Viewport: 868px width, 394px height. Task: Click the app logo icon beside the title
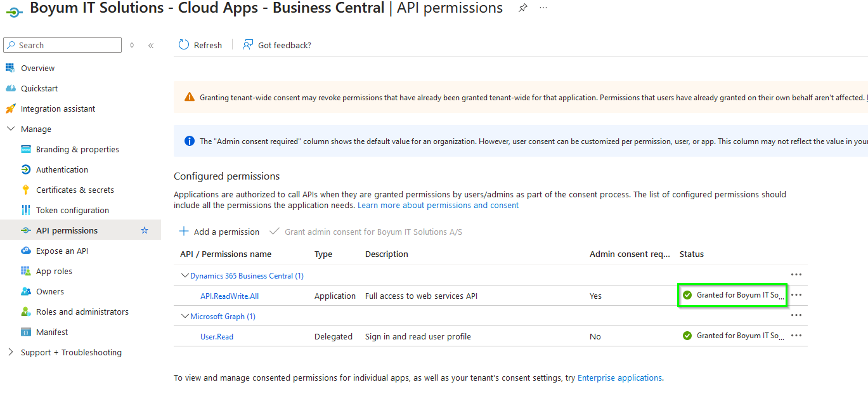coord(14,11)
